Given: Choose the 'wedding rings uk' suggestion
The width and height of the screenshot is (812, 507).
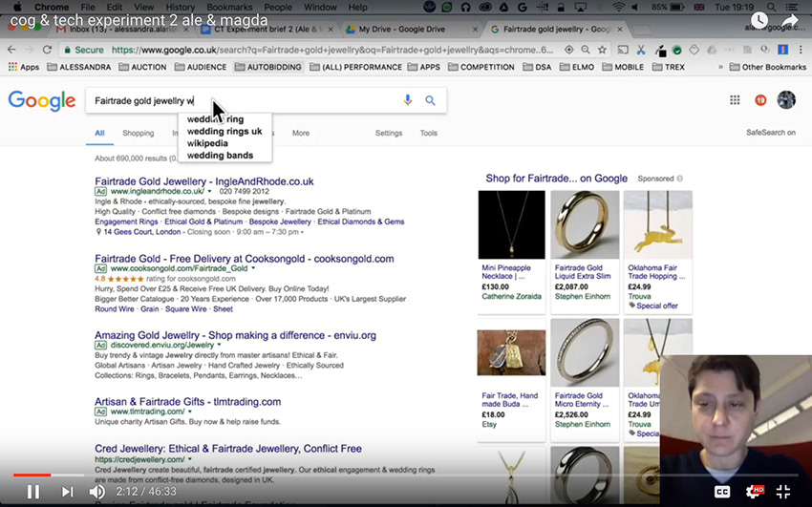Looking at the screenshot, I should (x=224, y=132).
